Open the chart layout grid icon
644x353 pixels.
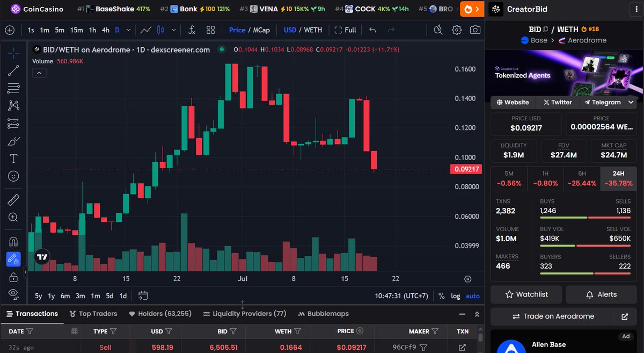210,30
